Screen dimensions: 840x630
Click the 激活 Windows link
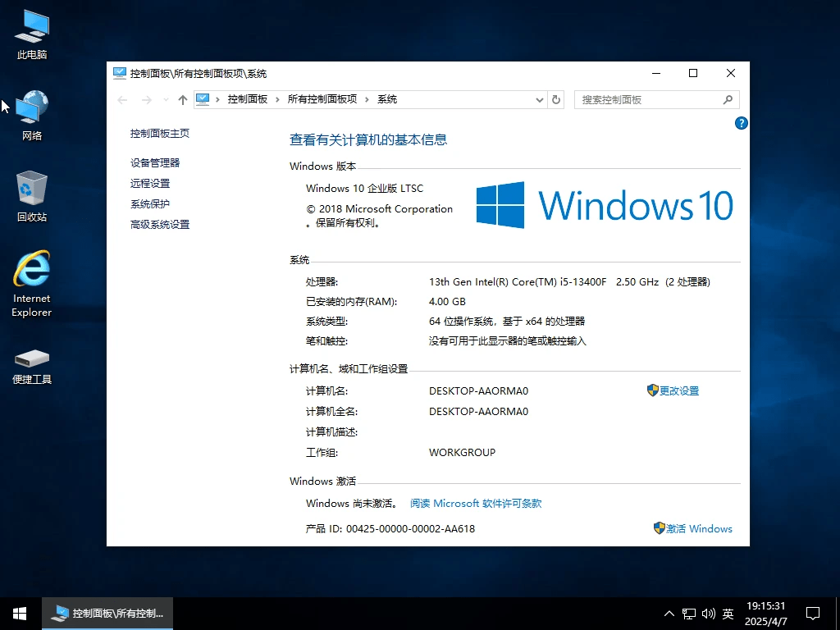point(698,529)
